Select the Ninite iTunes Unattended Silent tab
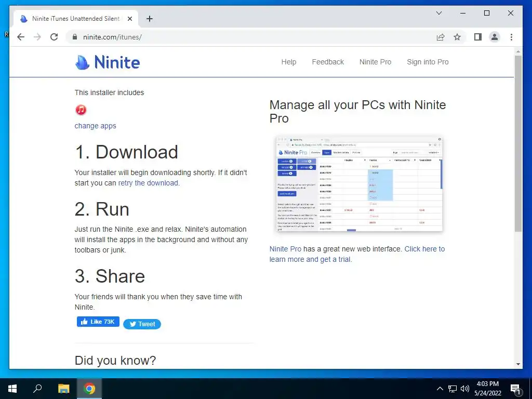This screenshot has width=532, height=399. 76,19
